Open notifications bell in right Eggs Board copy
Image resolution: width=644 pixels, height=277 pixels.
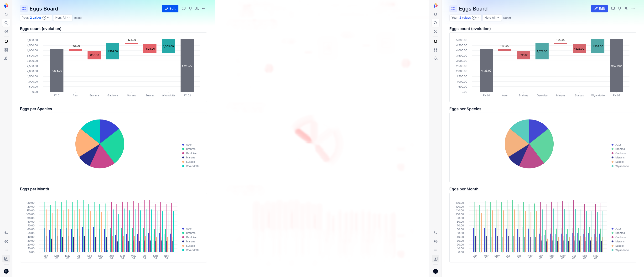[x=436, y=14]
